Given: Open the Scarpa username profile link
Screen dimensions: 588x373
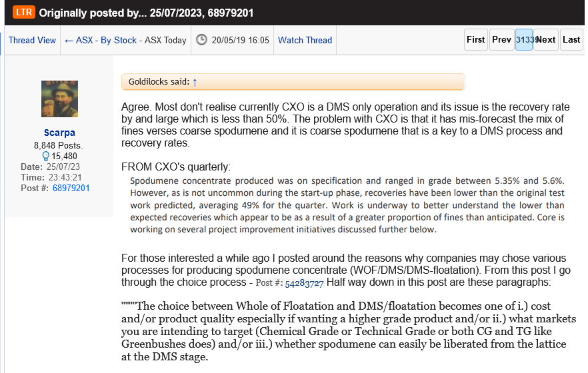Looking at the screenshot, I should click(59, 133).
